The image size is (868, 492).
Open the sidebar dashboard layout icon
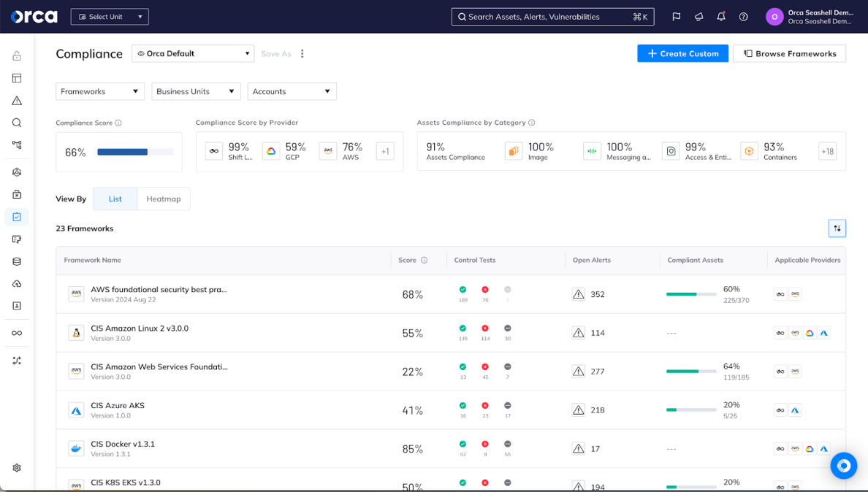point(17,78)
